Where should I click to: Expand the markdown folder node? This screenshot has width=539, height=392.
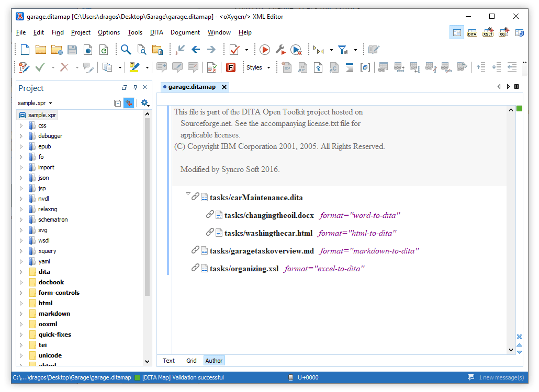point(21,314)
